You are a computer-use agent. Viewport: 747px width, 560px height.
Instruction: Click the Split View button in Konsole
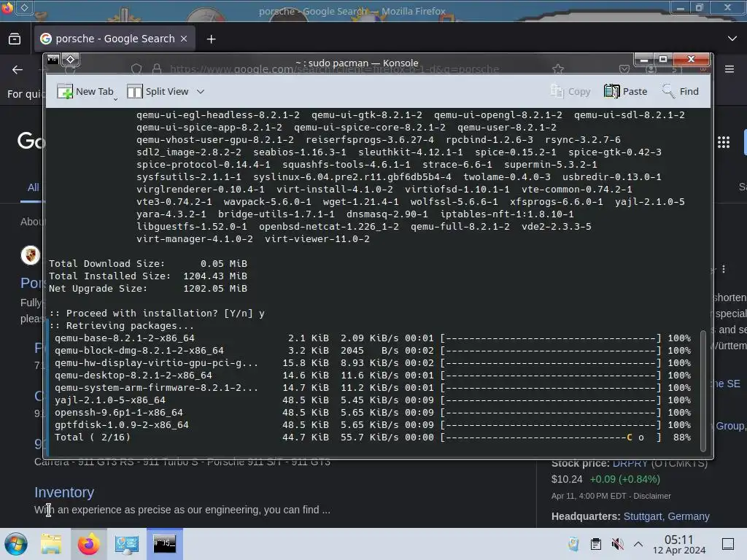158,91
